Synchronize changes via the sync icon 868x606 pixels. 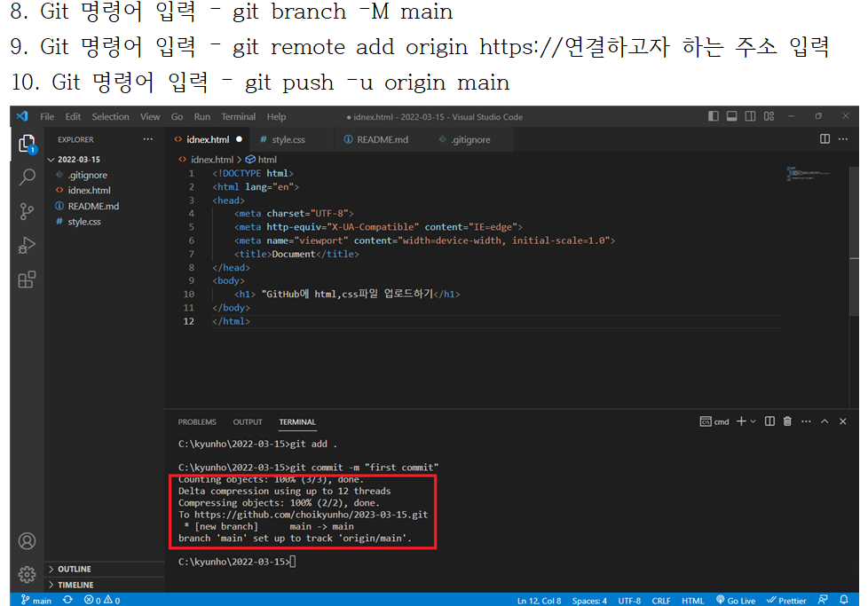[x=67, y=600]
